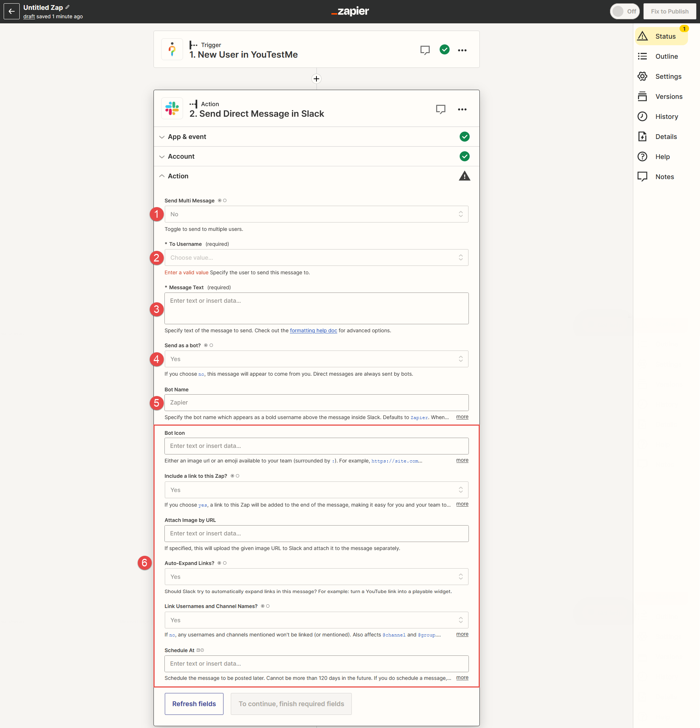The height and width of the screenshot is (728, 700).
Task: Open the Outline panel
Action: pyautogui.click(x=661, y=57)
